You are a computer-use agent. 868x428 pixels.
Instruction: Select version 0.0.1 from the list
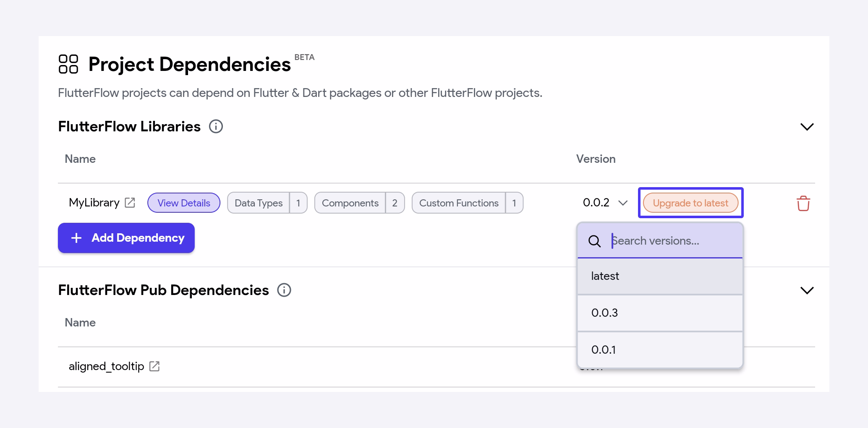(660, 350)
